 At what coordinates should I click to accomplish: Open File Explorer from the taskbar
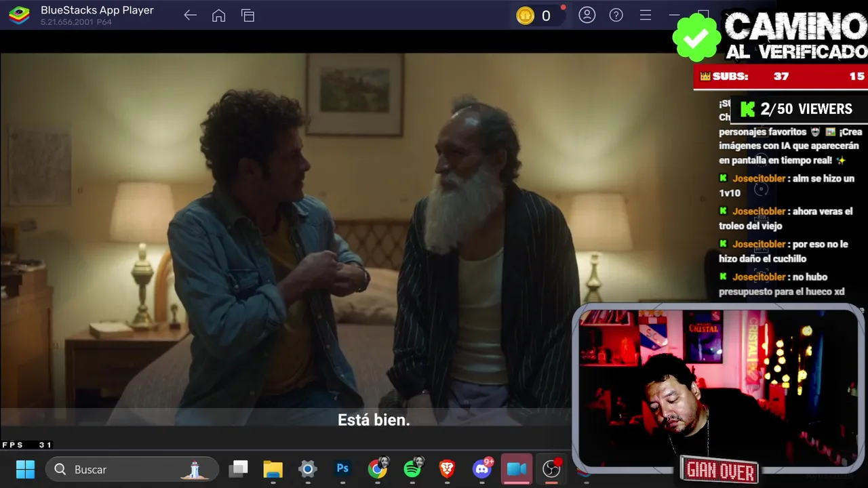tap(273, 469)
